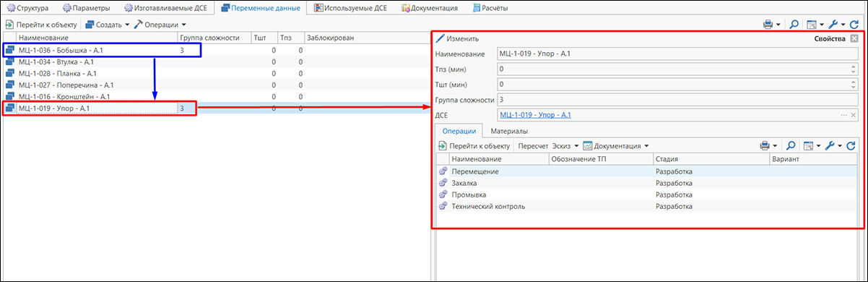Viewport: 868px width, 282px height.
Task: Open the Параметры tab
Action: coord(86,8)
